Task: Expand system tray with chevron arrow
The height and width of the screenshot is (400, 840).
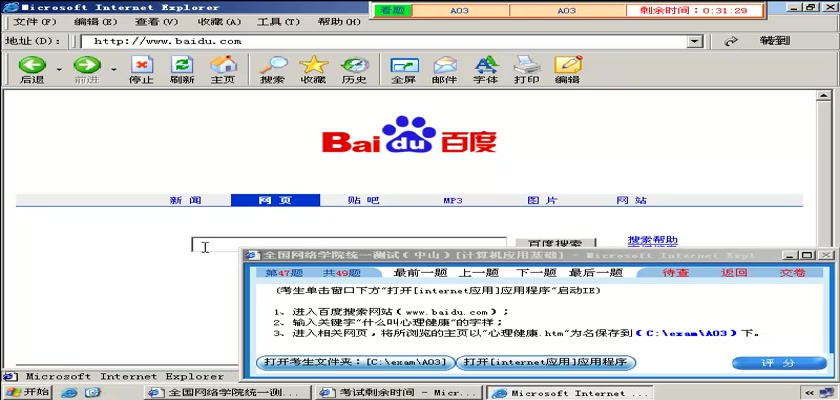Action: [809, 393]
